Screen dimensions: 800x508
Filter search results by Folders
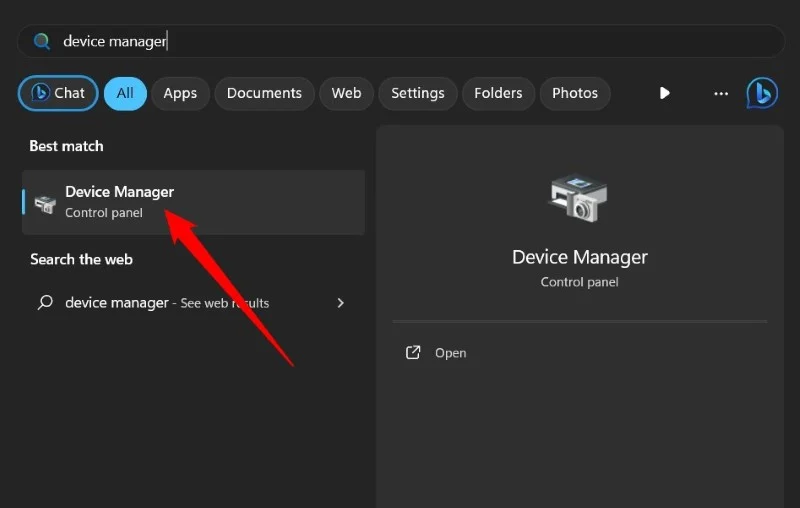498,93
